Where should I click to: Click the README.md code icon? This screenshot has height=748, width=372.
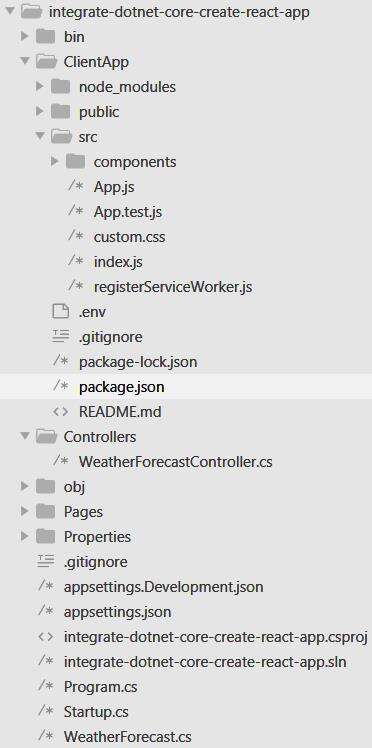pos(61,412)
